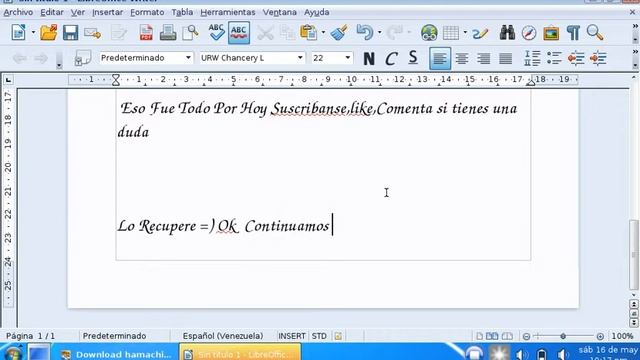Toggle automatic spell checking

point(239,33)
